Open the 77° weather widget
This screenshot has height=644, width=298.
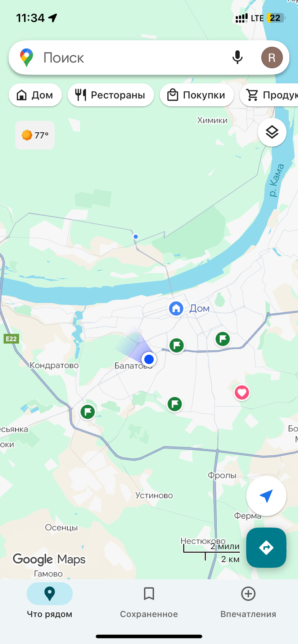(35, 135)
